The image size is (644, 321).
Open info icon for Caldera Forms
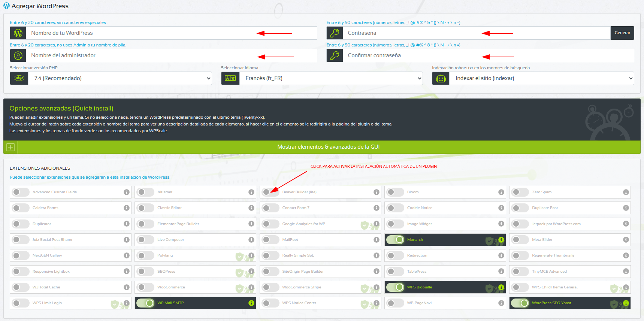pyautogui.click(x=127, y=208)
